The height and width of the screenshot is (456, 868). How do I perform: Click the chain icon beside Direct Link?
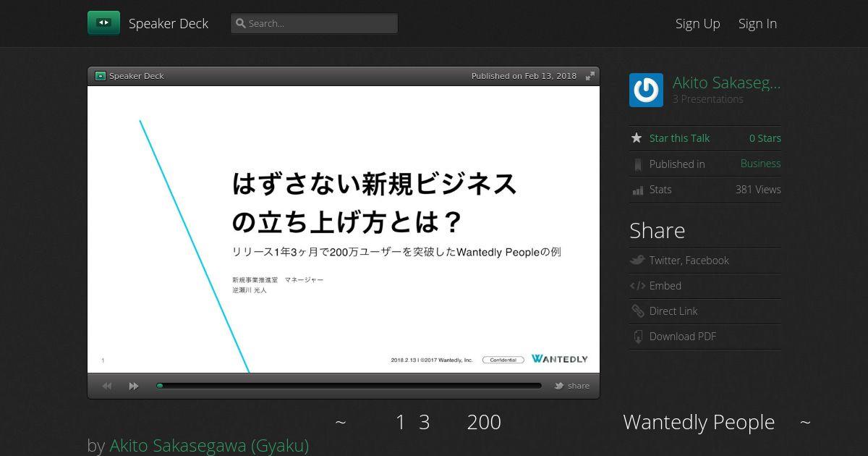coord(637,311)
